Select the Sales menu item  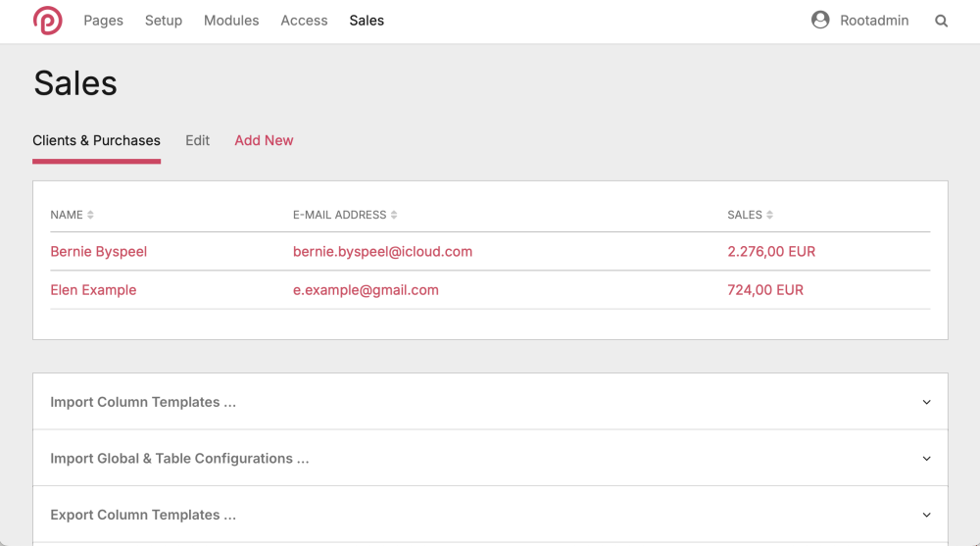(x=367, y=21)
